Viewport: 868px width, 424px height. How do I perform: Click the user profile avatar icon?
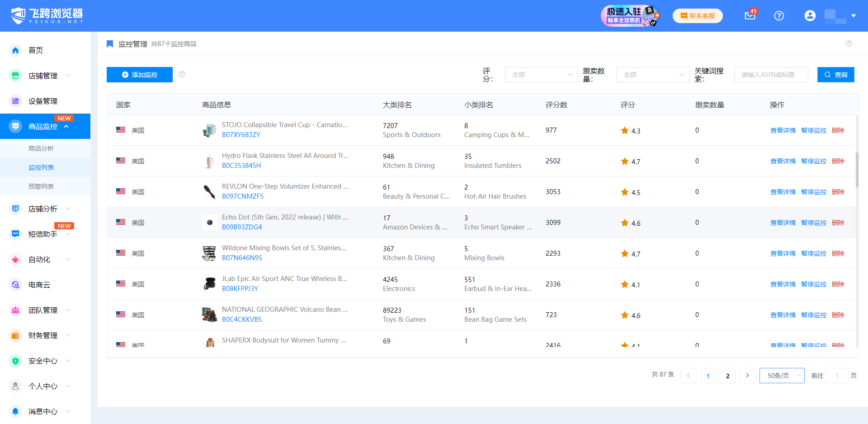(810, 16)
